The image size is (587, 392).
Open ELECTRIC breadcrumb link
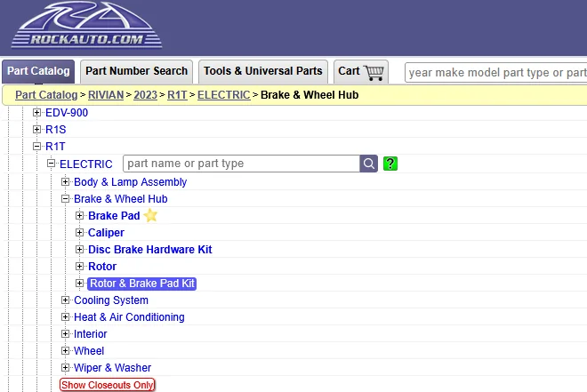[x=223, y=95]
